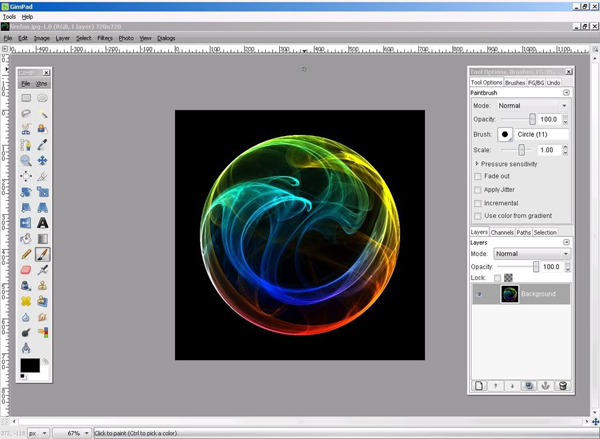Viewport: 600px width, 439px height.
Task: Open the Layers Mode dropdown
Action: 531,254
